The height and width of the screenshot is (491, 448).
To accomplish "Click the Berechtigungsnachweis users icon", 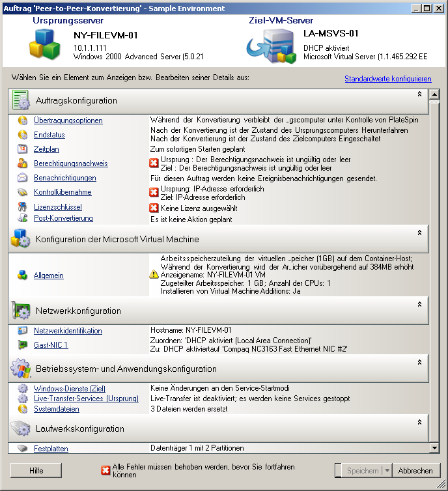I will [23, 163].
